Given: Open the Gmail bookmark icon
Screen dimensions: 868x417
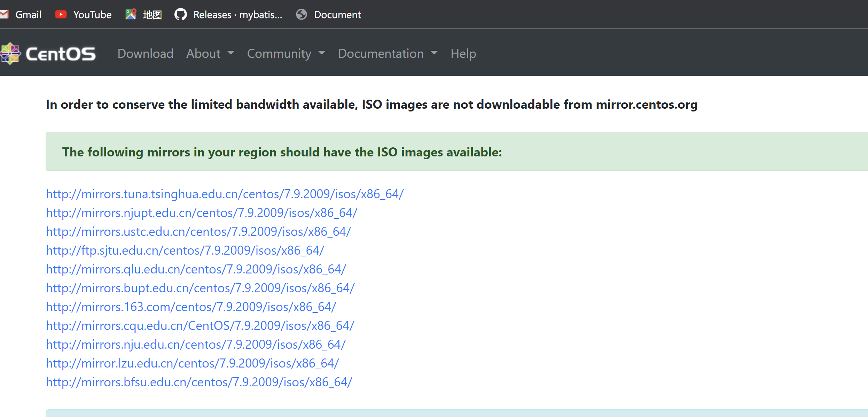Looking at the screenshot, I should [4, 15].
